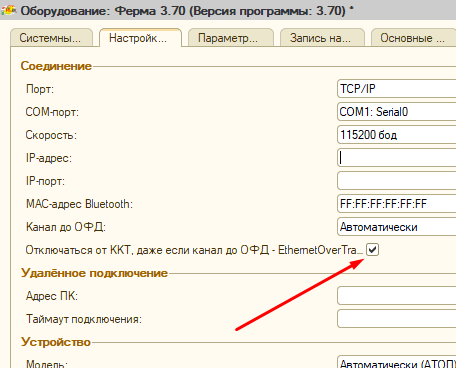Image resolution: width=456 pixels, height=368 pixels.
Task: Click the IP-порт: label
Action: (x=45, y=181)
